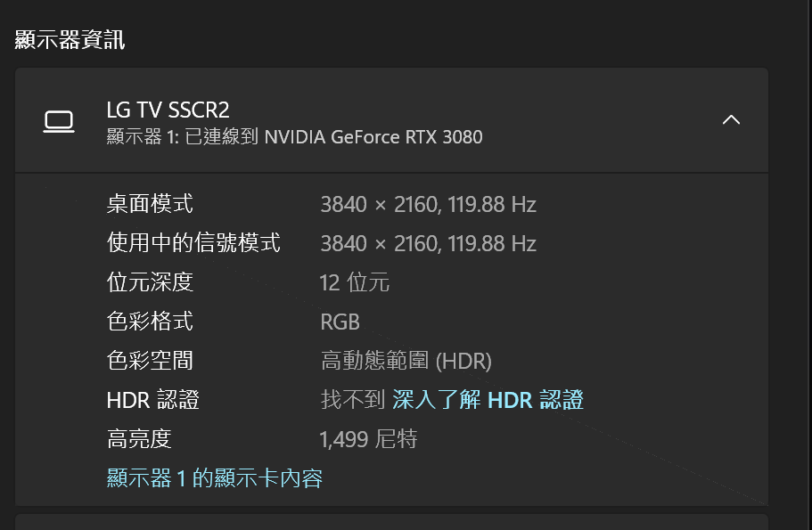The image size is (812, 530).
Task: Click the NVIDIA GeForce RTX 3080 connection subtitle
Action: coord(294,137)
